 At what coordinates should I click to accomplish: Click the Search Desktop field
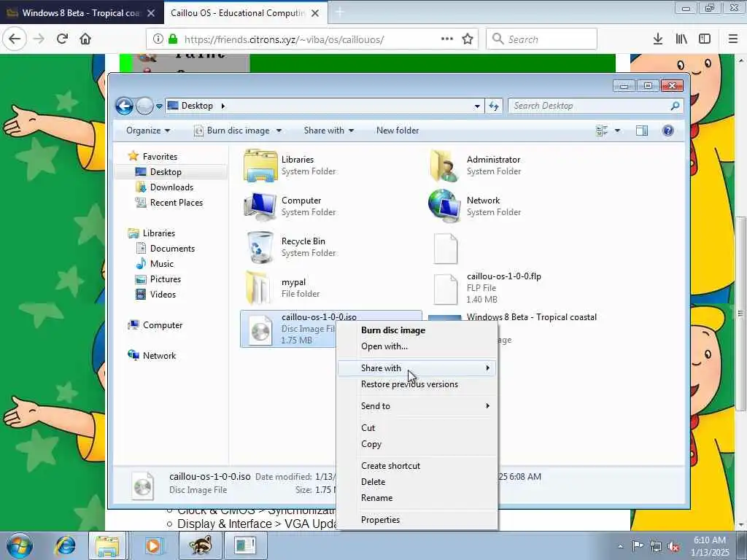595,106
